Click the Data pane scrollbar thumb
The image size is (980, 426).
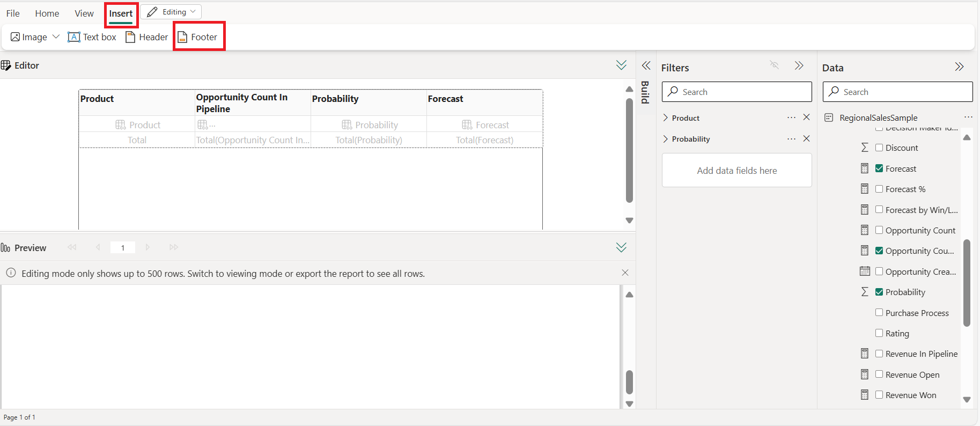[967, 283]
